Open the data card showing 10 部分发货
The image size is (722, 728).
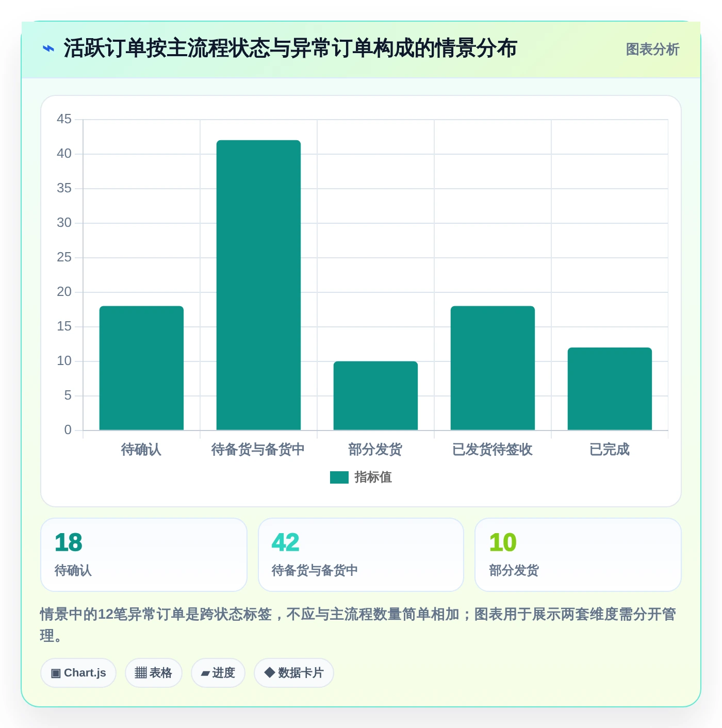pos(578,555)
